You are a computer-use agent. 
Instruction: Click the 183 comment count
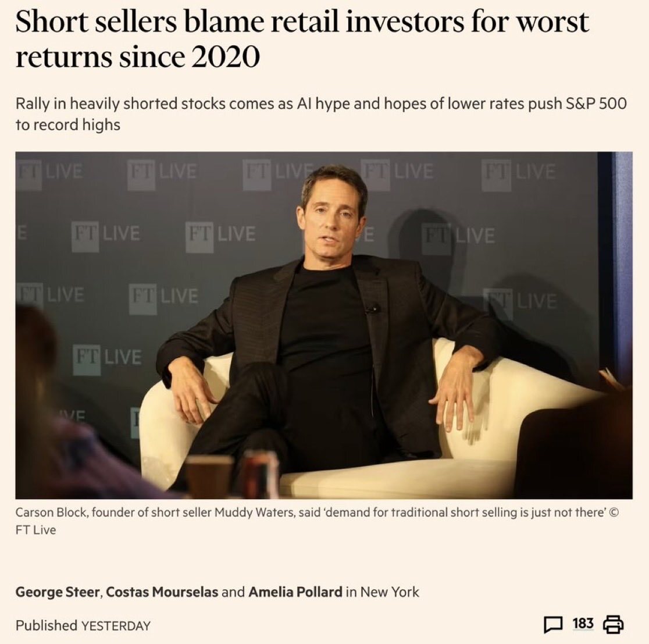[583, 624]
